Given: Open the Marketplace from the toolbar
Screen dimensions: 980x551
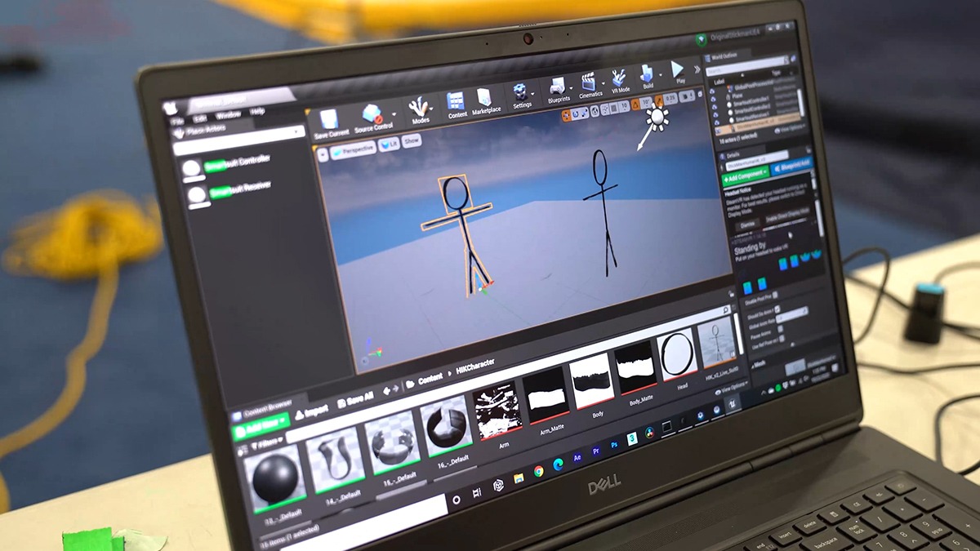Looking at the screenshot, I should (x=485, y=100).
